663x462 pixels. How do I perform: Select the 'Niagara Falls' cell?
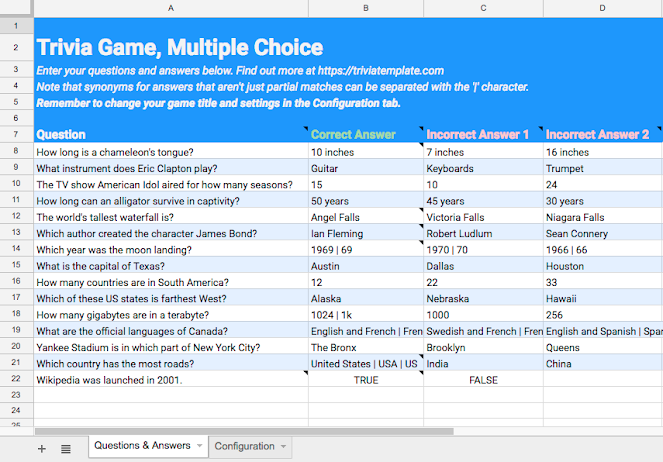click(603, 216)
